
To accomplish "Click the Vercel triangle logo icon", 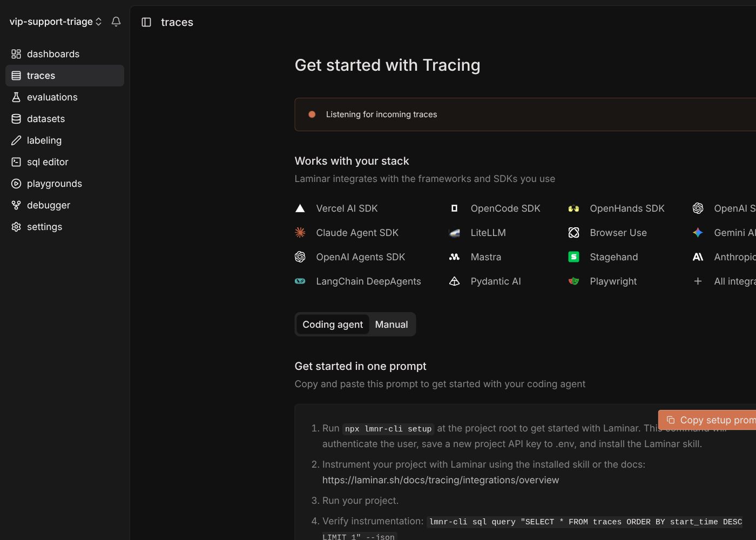I will click(300, 208).
